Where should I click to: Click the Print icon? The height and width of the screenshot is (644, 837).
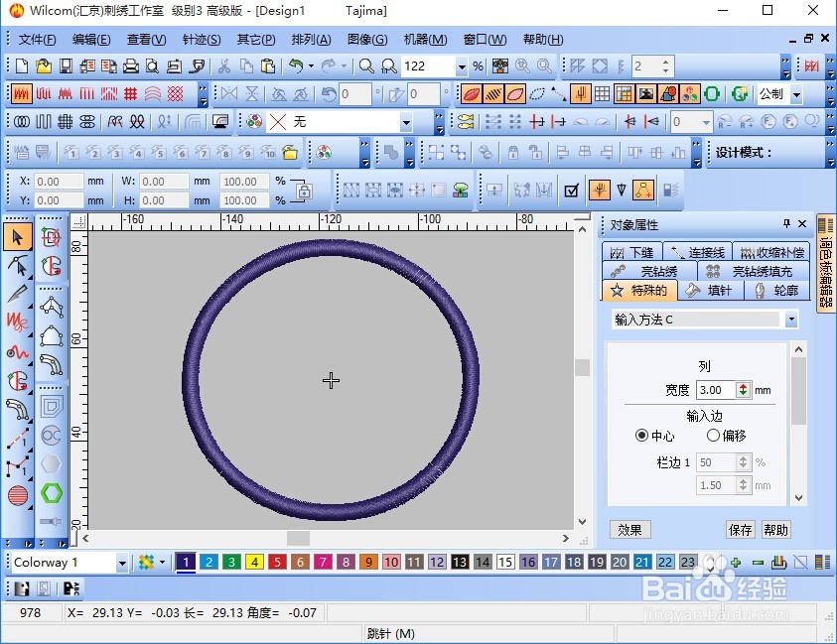click(131, 66)
